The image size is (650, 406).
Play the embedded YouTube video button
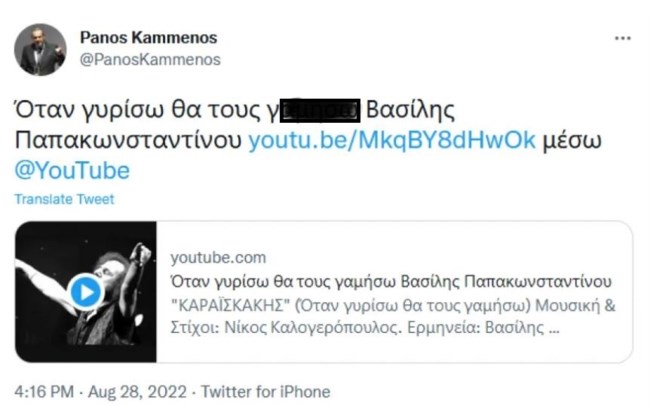click(86, 292)
